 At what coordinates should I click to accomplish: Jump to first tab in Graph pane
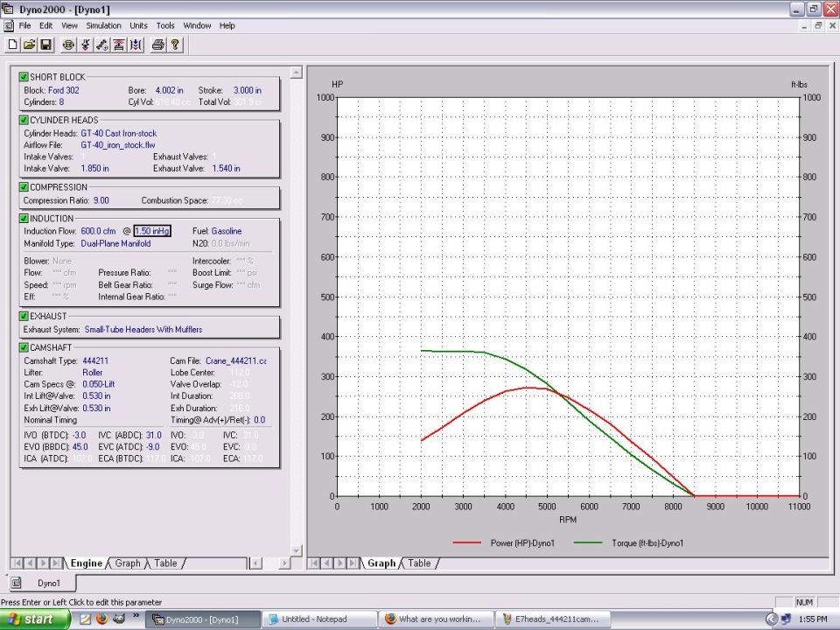314,563
